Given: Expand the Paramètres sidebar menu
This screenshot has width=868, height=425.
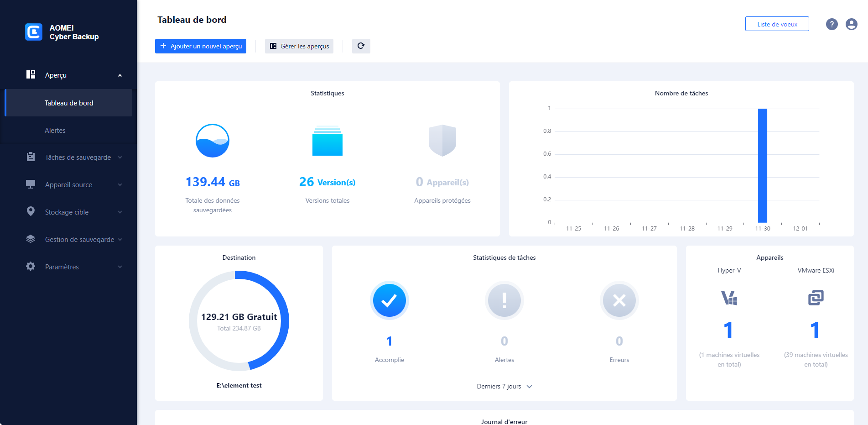Looking at the screenshot, I should (62, 267).
